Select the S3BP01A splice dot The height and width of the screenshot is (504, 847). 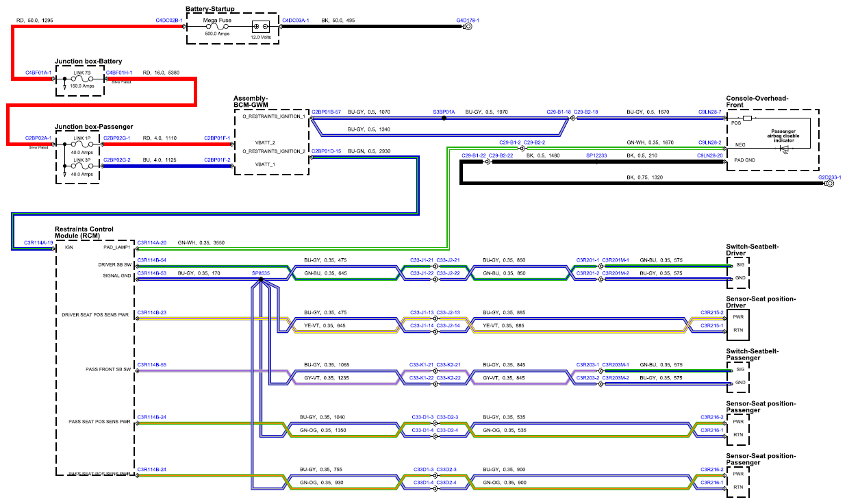point(444,118)
